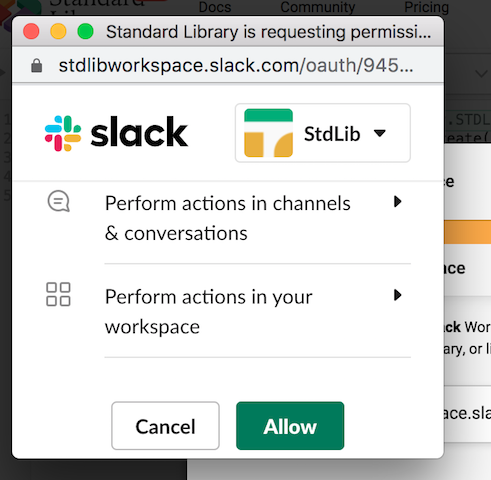Screen dimensions: 491x480
Task: Open the StdLib workspace dropdown
Action: click(x=323, y=133)
